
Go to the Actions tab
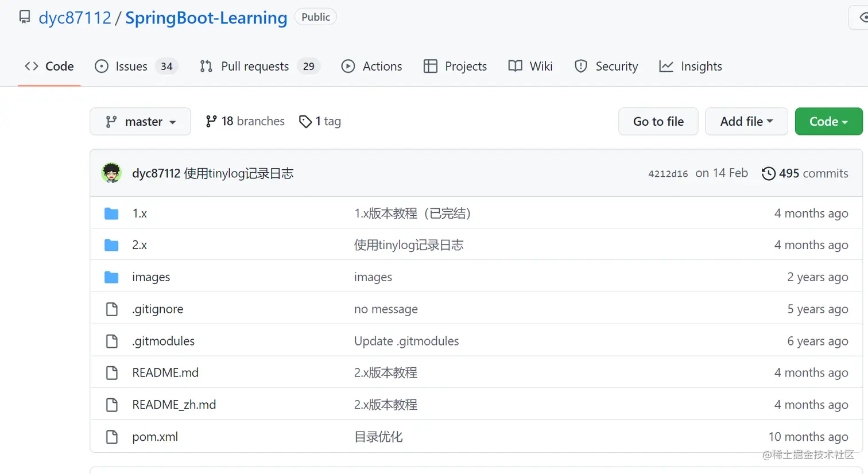click(x=372, y=67)
